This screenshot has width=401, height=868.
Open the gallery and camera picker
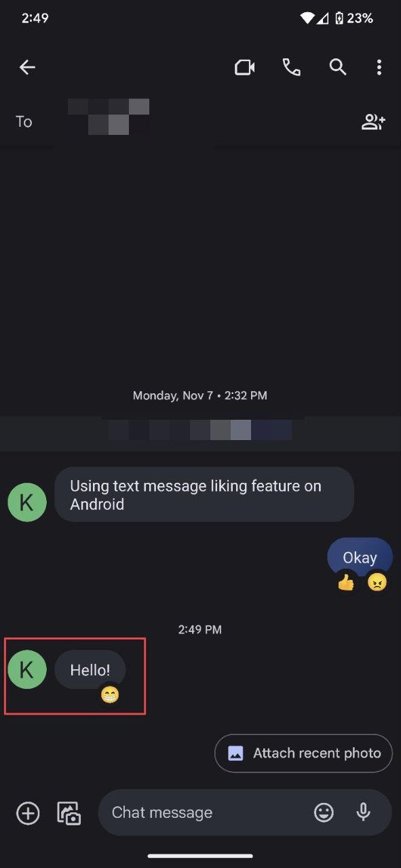(69, 812)
